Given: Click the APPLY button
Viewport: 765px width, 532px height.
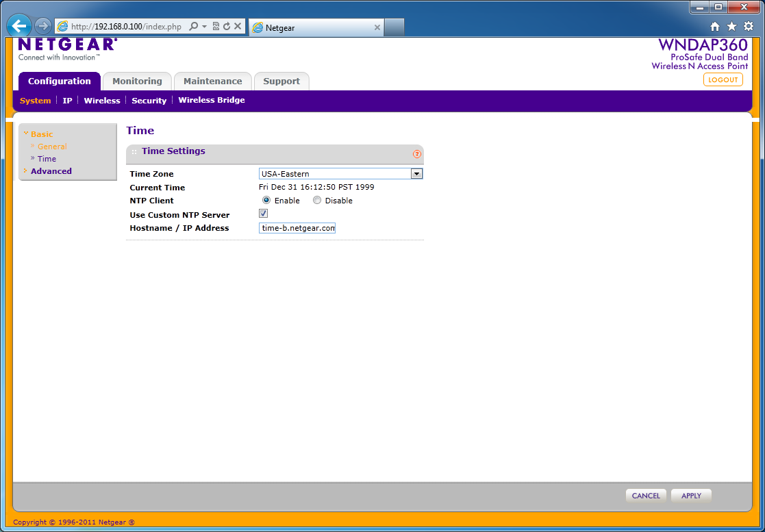Looking at the screenshot, I should 691,496.
